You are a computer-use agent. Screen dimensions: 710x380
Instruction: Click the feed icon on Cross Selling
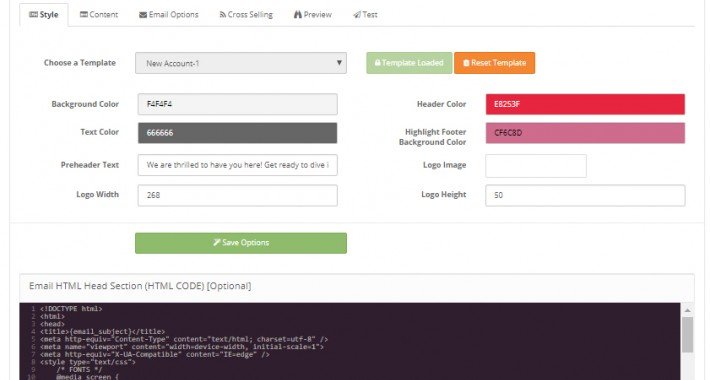[222, 15]
